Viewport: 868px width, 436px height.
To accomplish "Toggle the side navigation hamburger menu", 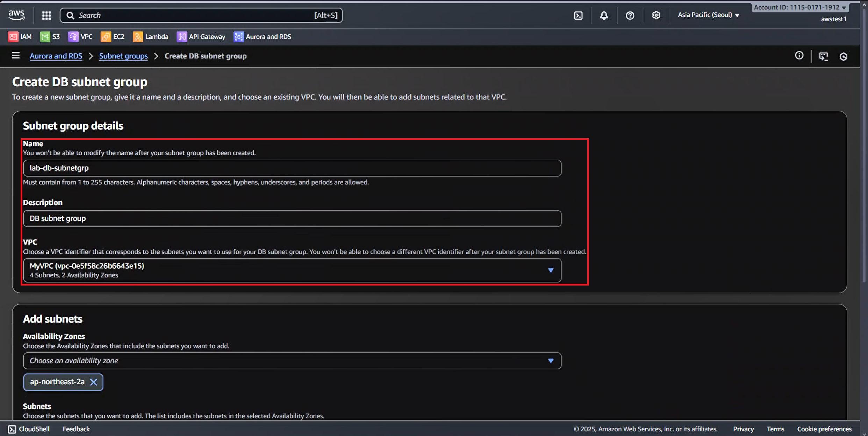I will tap(16, 56).
